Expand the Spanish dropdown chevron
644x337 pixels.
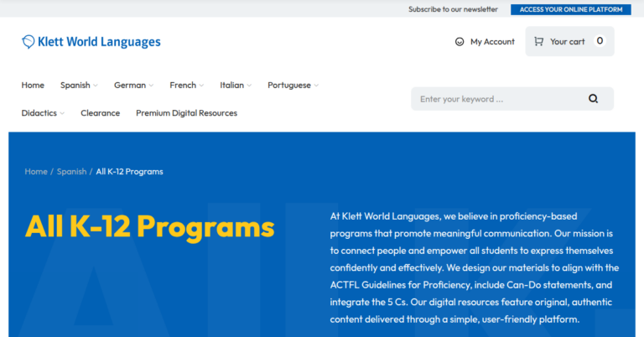(96, 86)
